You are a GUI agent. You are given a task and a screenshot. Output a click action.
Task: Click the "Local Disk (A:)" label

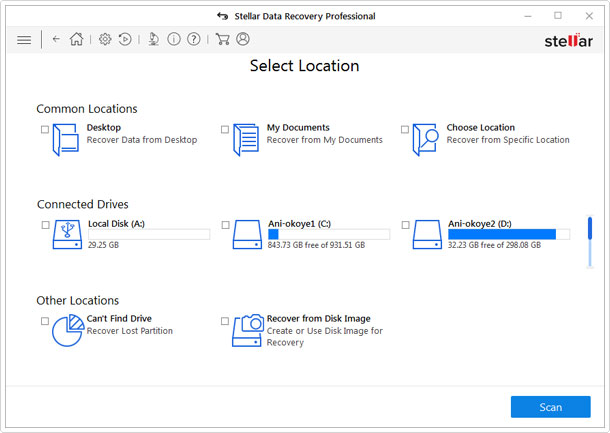click(116, 224)
